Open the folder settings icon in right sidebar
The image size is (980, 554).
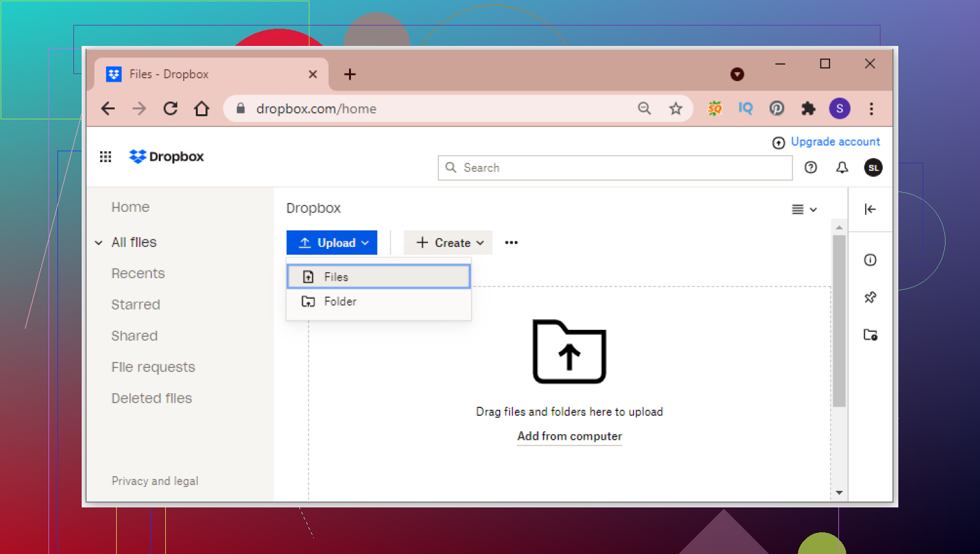point(870,334)
